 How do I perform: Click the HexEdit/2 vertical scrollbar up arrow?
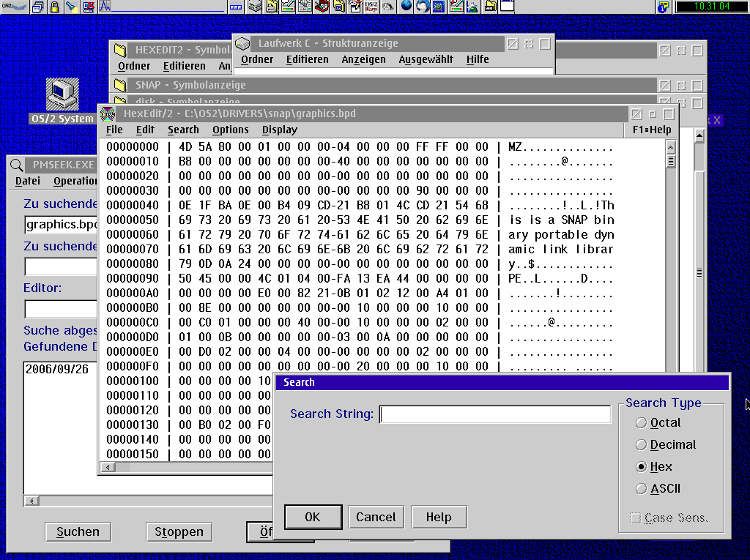tap(671, 147)
